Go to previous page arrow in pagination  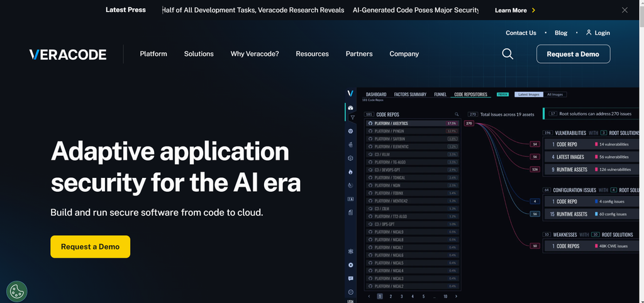pyautogui.click(x=369, y=296)
